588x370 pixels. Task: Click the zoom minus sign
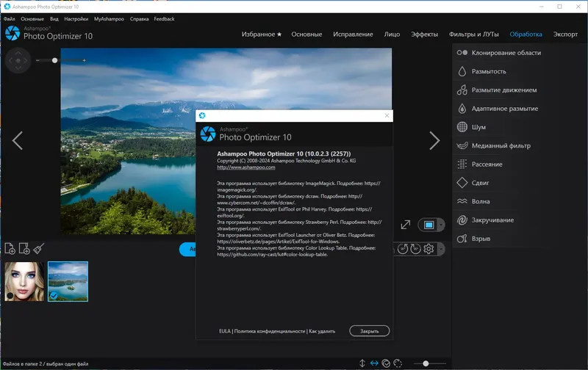38,60
